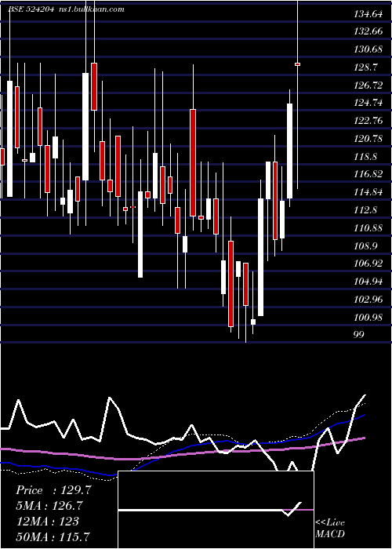
Task: Click the 5MA : 126.7 readout
Action: (50, 506)
